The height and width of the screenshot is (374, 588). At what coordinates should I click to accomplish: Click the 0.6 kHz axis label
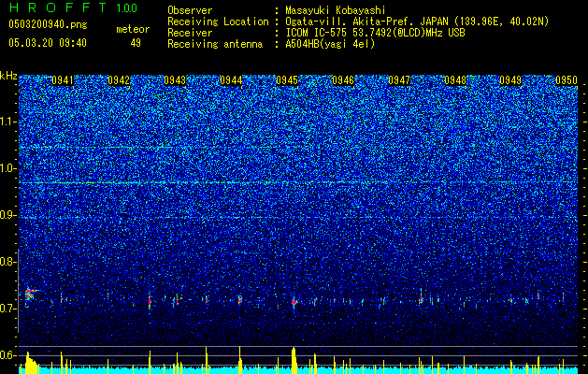[8, 355]
